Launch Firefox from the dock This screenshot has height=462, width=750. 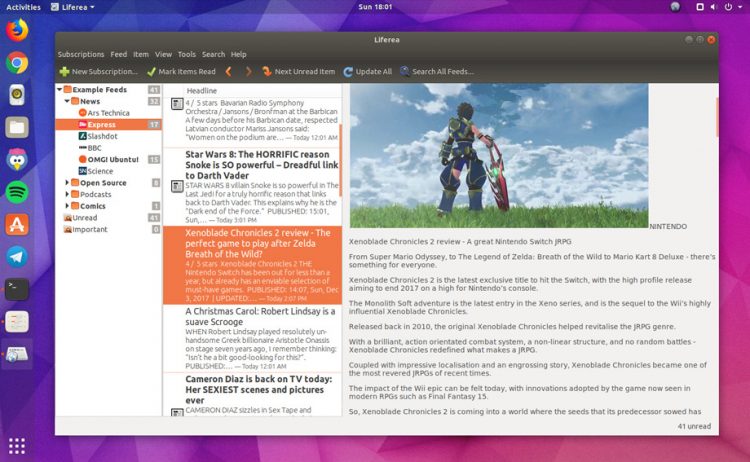tap(17, 30)
